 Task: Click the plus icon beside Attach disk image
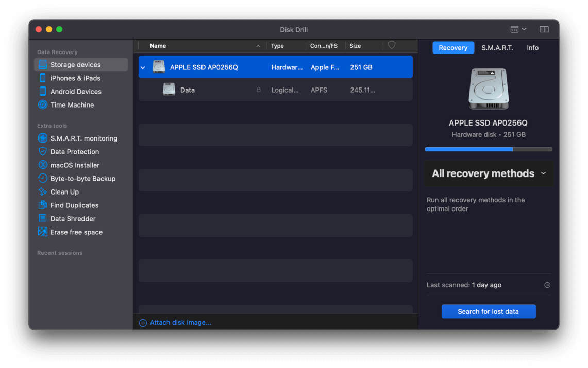coord(143,323)
